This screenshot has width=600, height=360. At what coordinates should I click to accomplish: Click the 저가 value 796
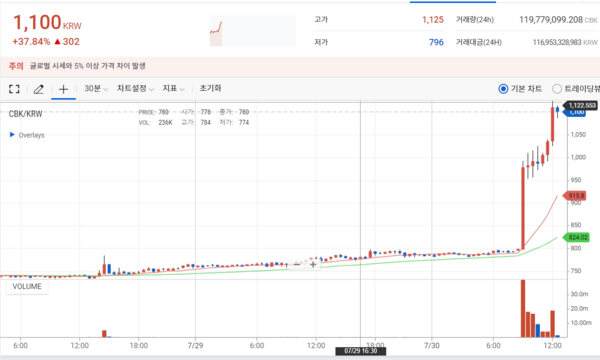pos(436,42)
